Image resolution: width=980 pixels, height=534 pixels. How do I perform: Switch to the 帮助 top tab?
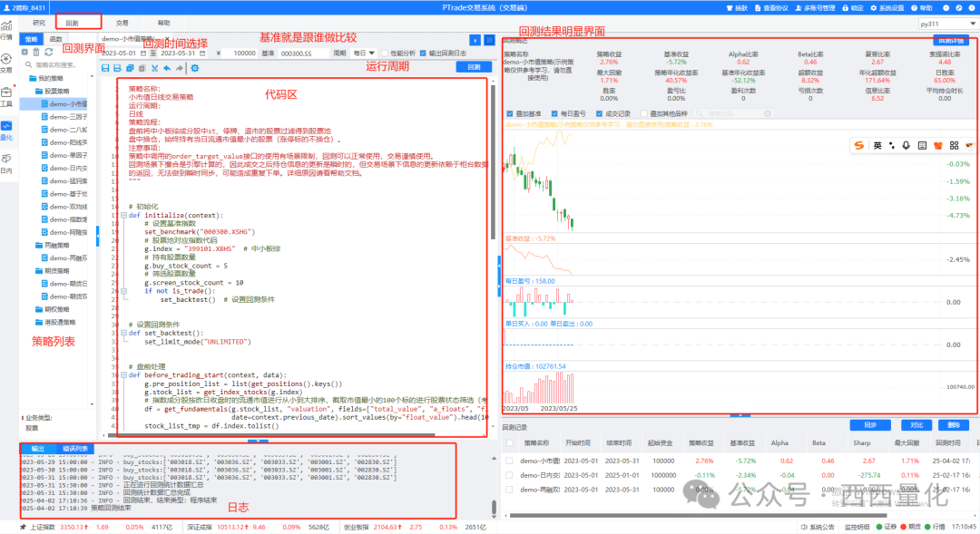[163, 23]
